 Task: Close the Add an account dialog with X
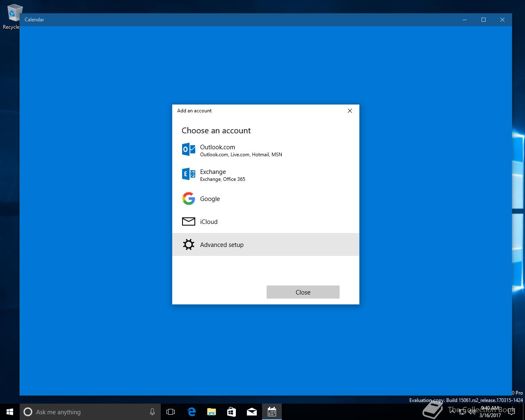[x=350, y=111]
